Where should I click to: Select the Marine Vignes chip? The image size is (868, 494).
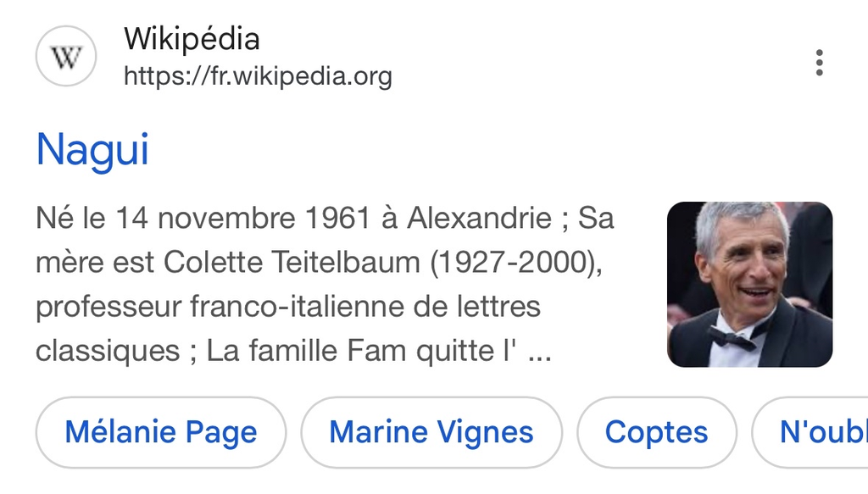tap(431, 432)
